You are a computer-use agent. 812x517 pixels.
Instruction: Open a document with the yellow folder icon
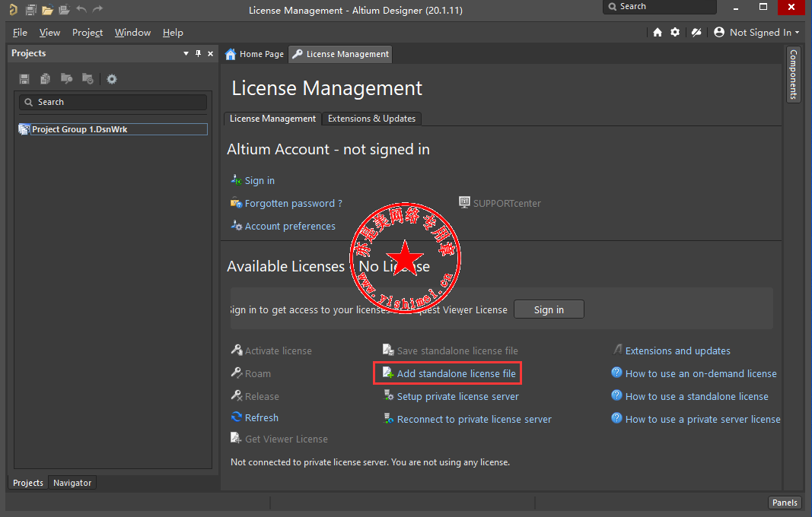[x=48, y=9]
